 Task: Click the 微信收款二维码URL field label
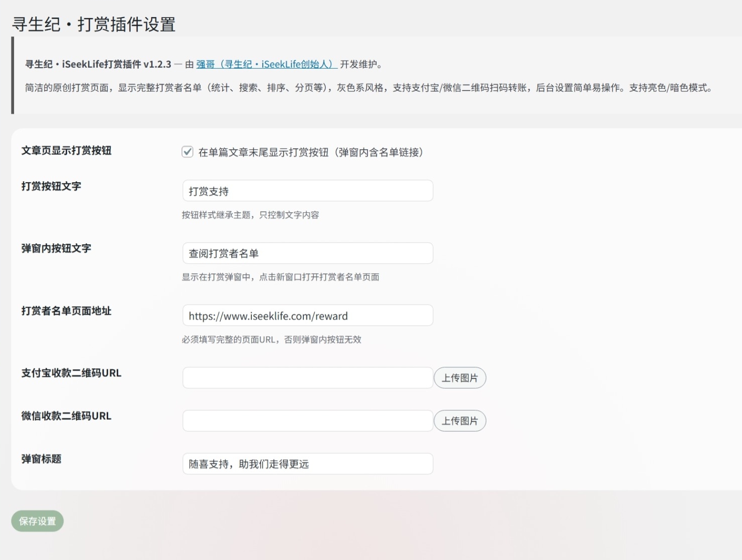tap(66, 416)
